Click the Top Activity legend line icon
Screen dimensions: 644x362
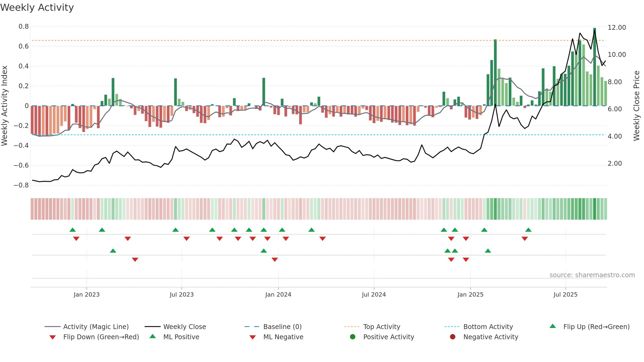352,327
